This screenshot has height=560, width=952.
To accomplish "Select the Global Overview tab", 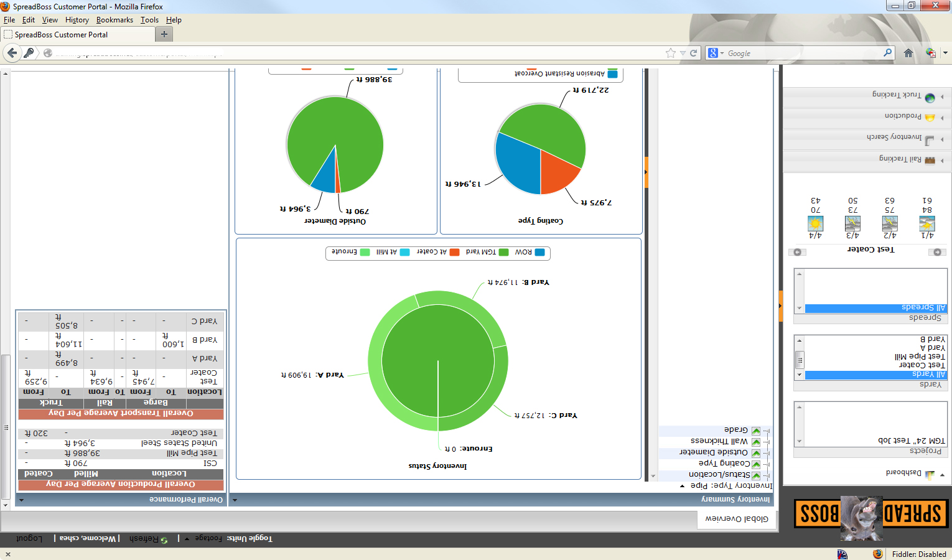I will click(737, 519).
